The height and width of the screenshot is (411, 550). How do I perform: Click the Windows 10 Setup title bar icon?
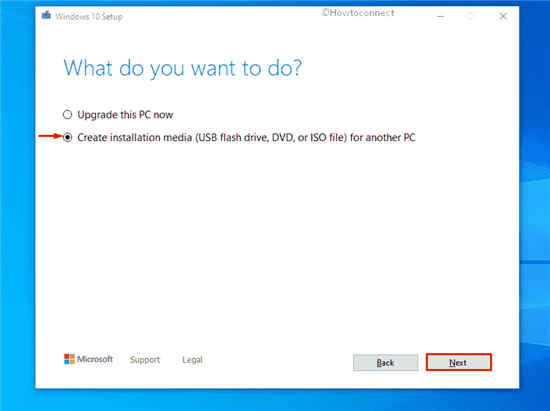(46, 15)
